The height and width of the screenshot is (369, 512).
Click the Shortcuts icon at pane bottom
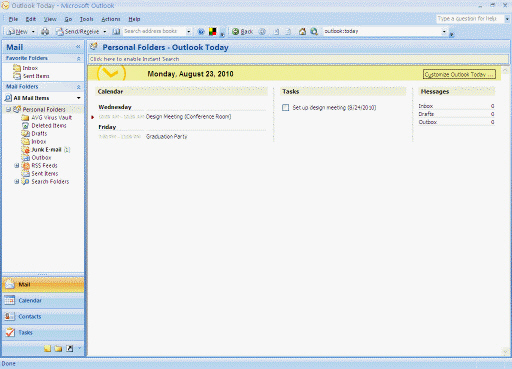pos(69,348)
